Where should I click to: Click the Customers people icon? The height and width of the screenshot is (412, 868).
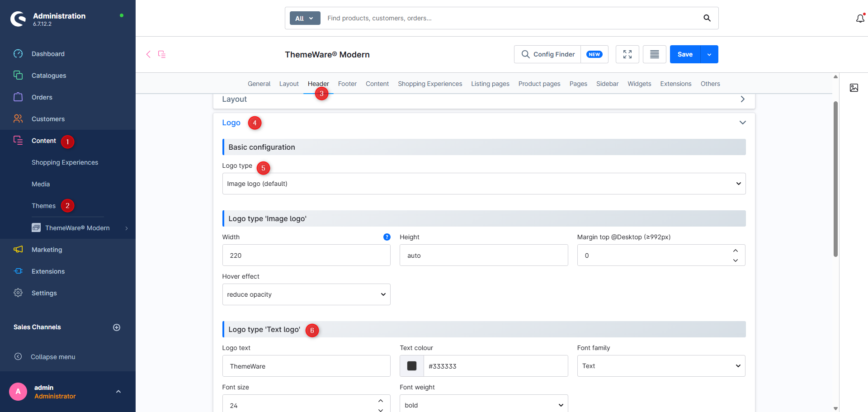pos(18,119)
